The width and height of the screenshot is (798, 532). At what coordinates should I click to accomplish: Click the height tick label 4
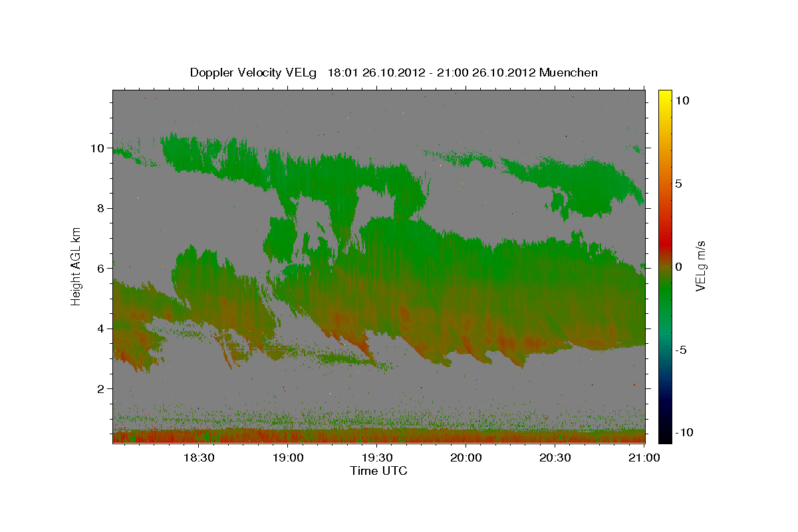click(100, 329)
